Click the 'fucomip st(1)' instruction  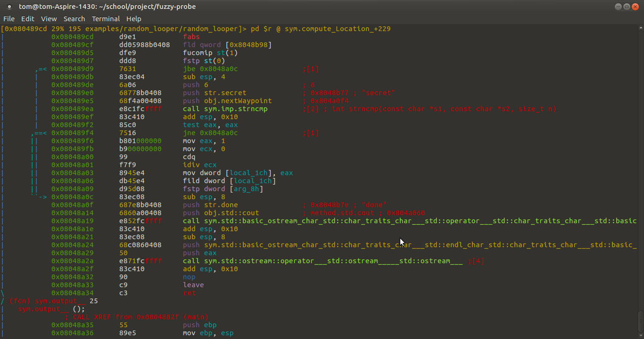[x=210, y=53]
